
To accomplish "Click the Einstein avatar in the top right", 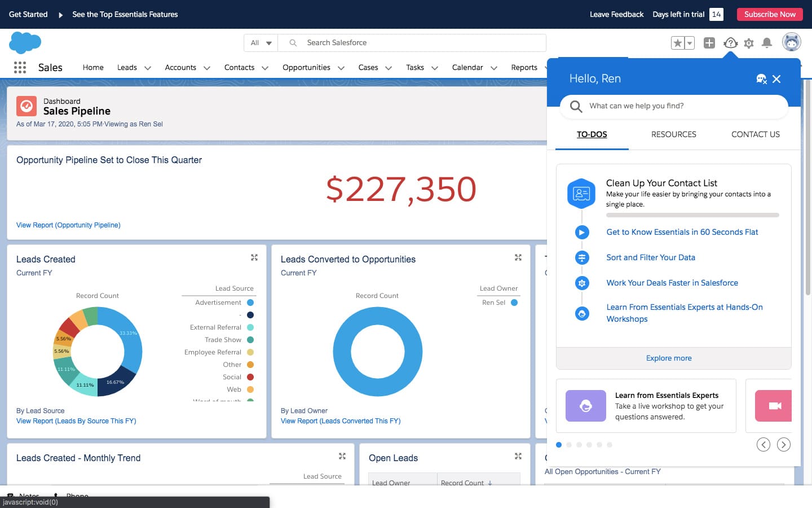I will pos(792,42).
